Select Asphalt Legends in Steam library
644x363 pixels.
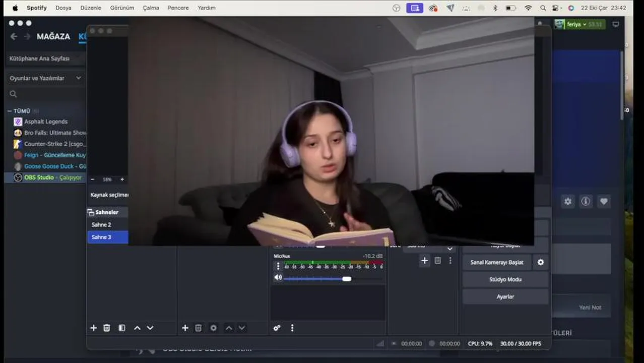(x=45, y=122)
